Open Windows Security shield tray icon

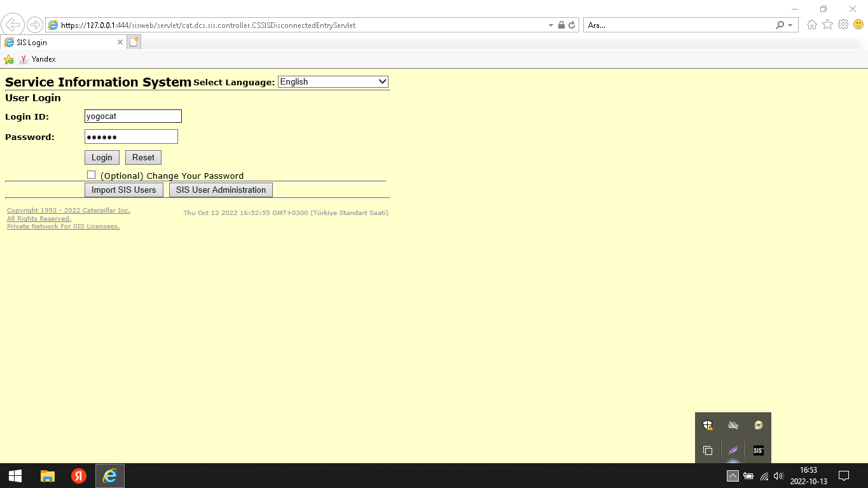(x=708, y=425)
